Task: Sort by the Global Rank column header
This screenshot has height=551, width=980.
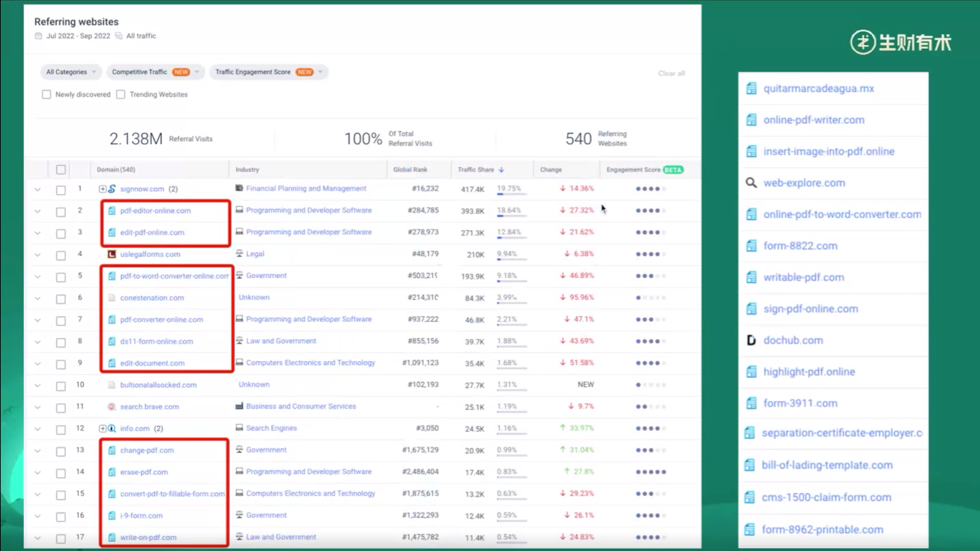Action: (x=410, y=170)
